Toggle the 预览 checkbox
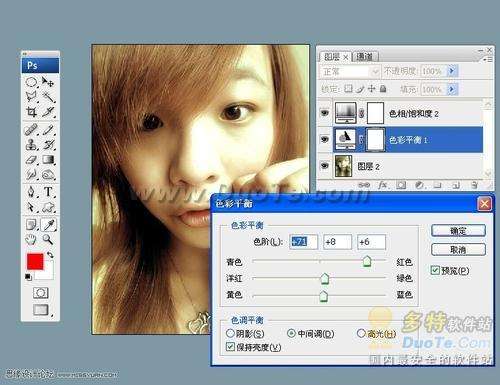This screenshot has height=385, width=500. [x=435, y=270]
